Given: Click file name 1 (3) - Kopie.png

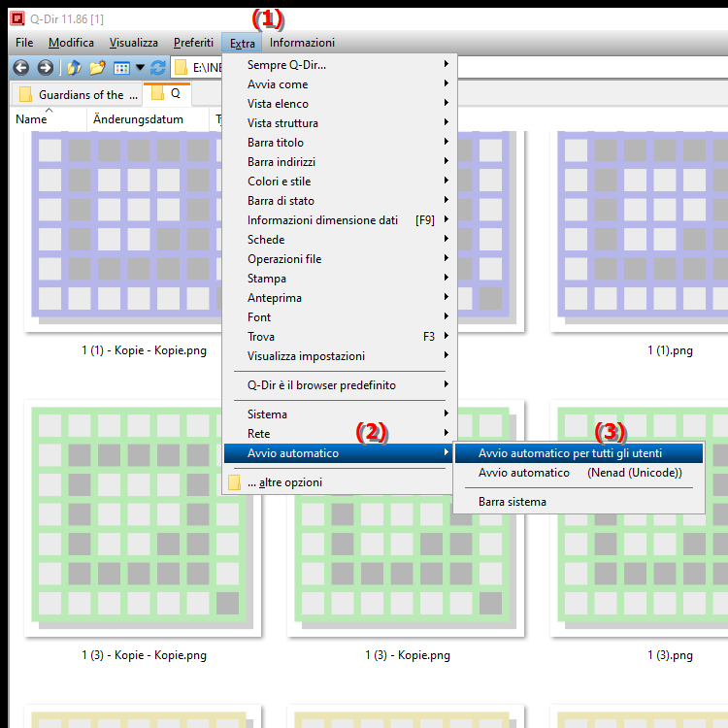Looking at the screenshot, I should tap(407, 655).
